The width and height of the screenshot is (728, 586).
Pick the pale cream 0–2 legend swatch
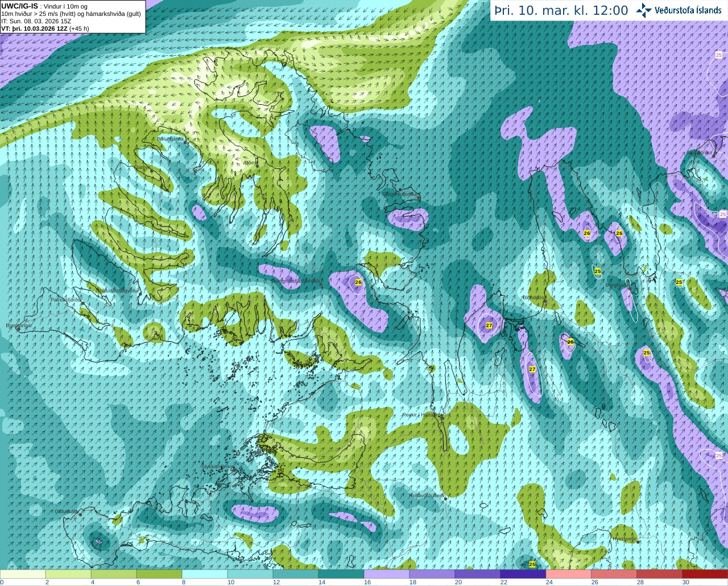click(23, 574)
